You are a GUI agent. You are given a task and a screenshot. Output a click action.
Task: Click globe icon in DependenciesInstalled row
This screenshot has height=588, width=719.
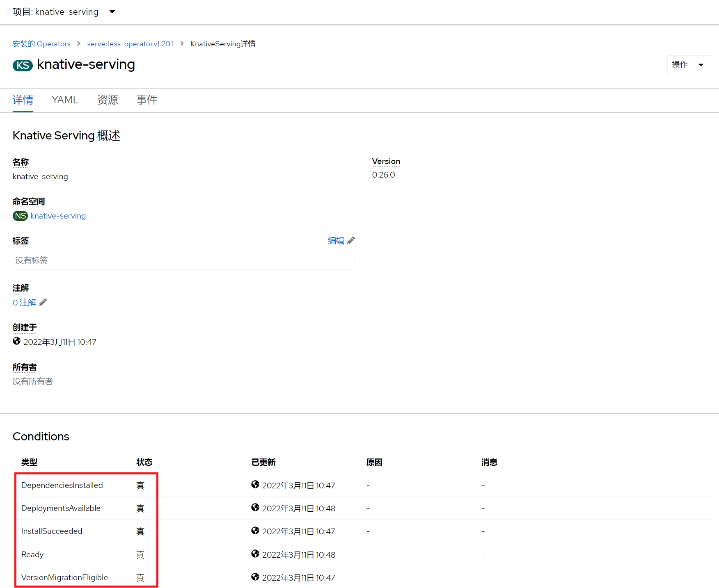pos(255,485)
